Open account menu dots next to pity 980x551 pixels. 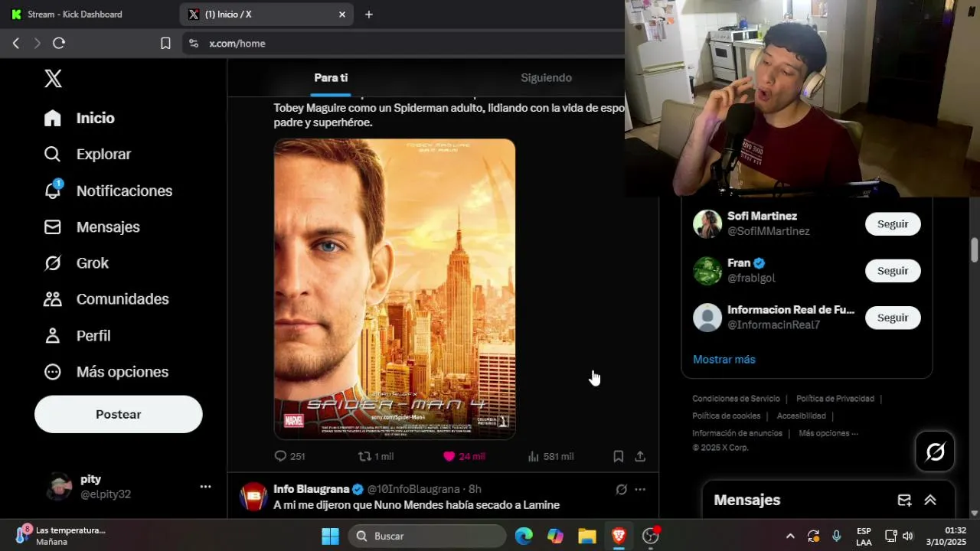point(205,487)
